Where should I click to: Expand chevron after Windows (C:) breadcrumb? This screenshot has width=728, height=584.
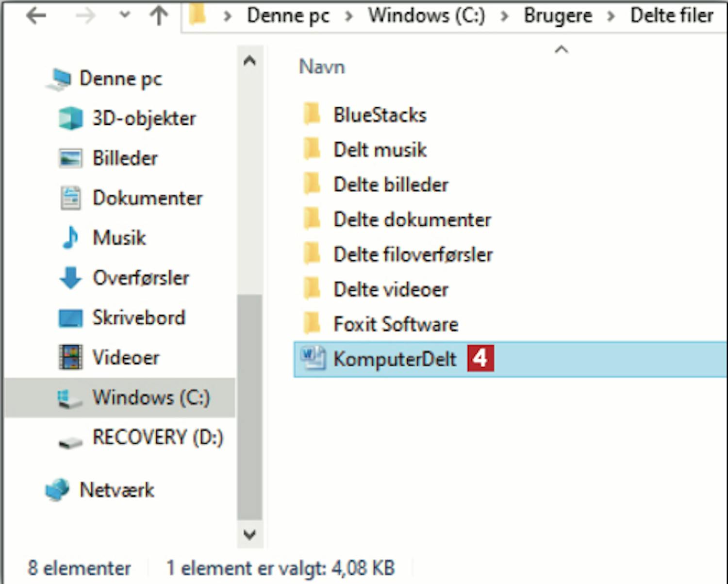(504, 17)
